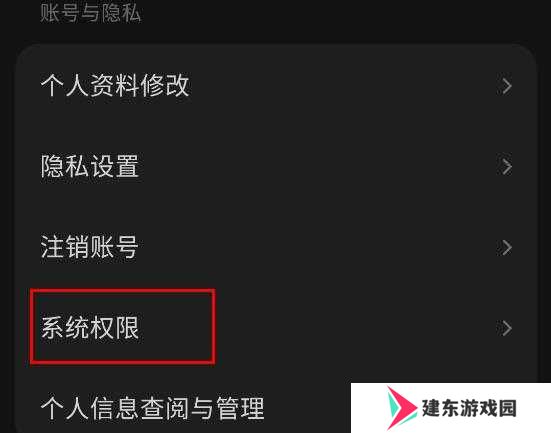Open 个人信息查阅与管理 entry

[x=153, y=408]
